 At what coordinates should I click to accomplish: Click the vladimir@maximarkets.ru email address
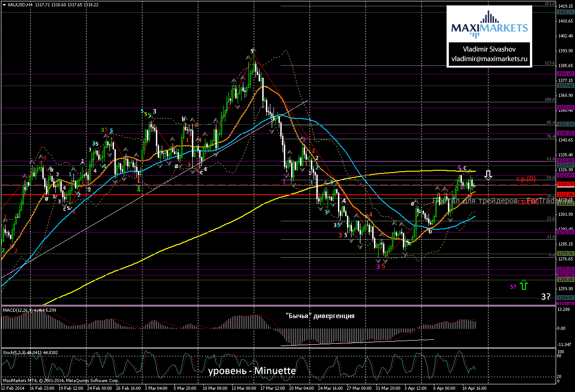(x=489, y=59)
